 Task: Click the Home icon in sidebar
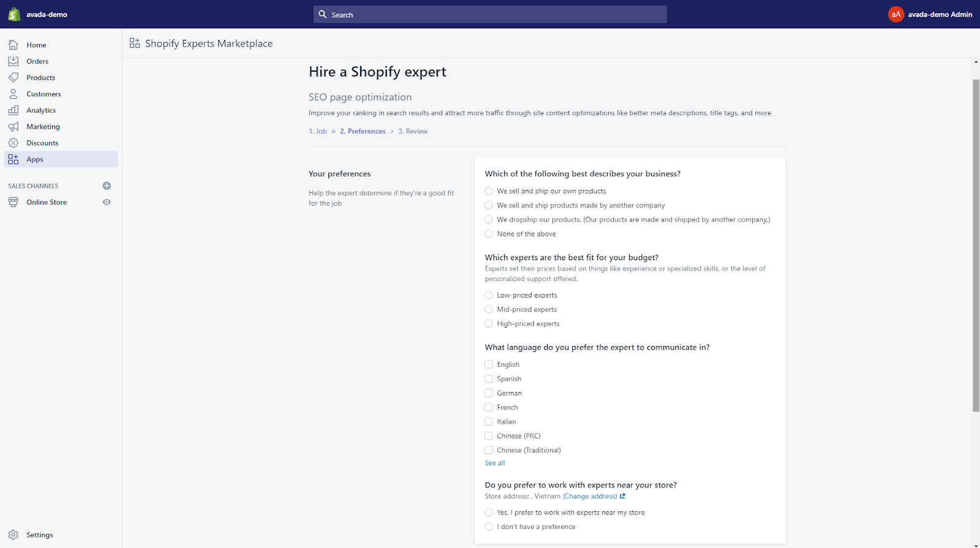pos(13,45)
